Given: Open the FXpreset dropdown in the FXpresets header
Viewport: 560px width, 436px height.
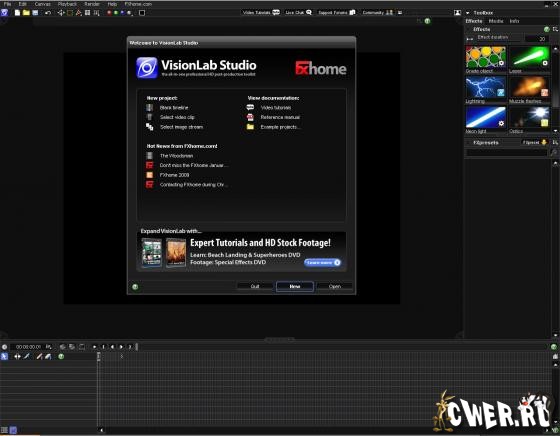Looking at the screenshot, I should 534,142.
